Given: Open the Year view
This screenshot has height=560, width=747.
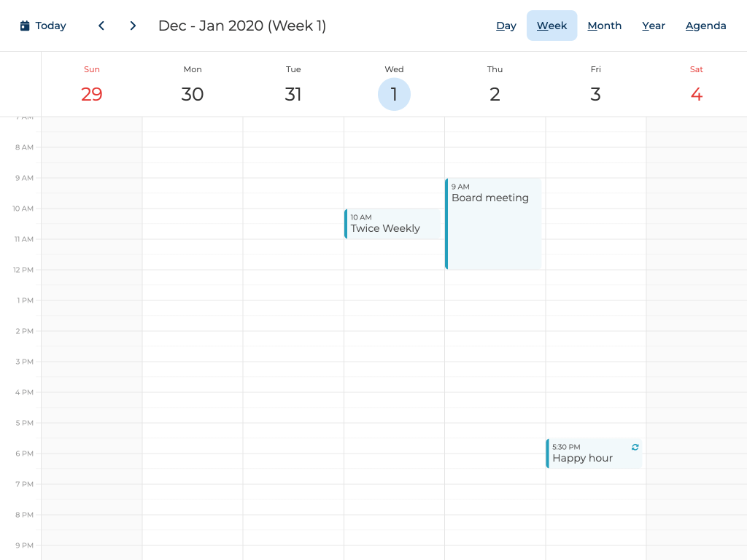Looking at the screenshot, I should pos(653,26).
